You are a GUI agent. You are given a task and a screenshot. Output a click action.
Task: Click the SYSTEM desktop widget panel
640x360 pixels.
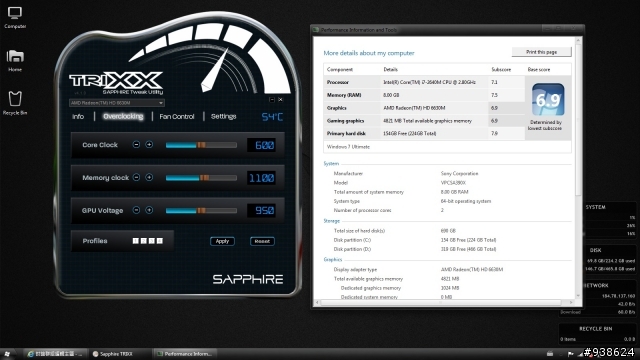tap(609, 220)
